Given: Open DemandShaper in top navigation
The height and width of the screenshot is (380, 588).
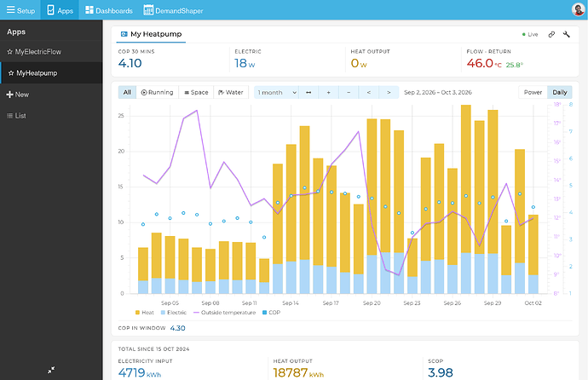Looking at the screenshot, I should click(173, 10).
